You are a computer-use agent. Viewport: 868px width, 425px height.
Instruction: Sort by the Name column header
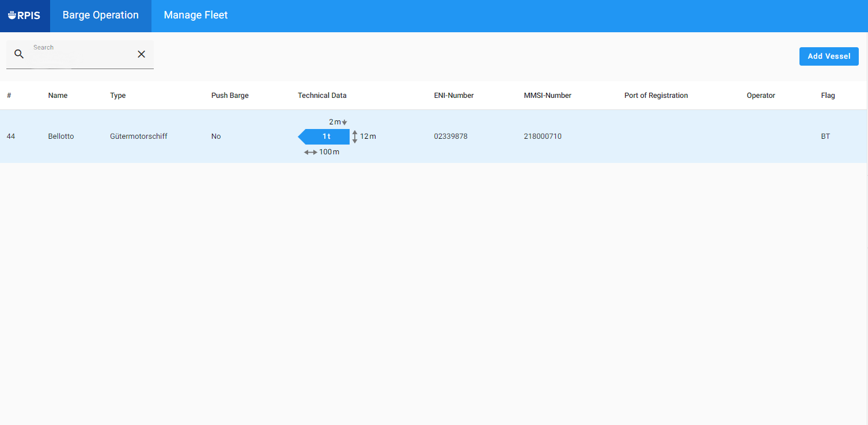(x=58, y=96)
